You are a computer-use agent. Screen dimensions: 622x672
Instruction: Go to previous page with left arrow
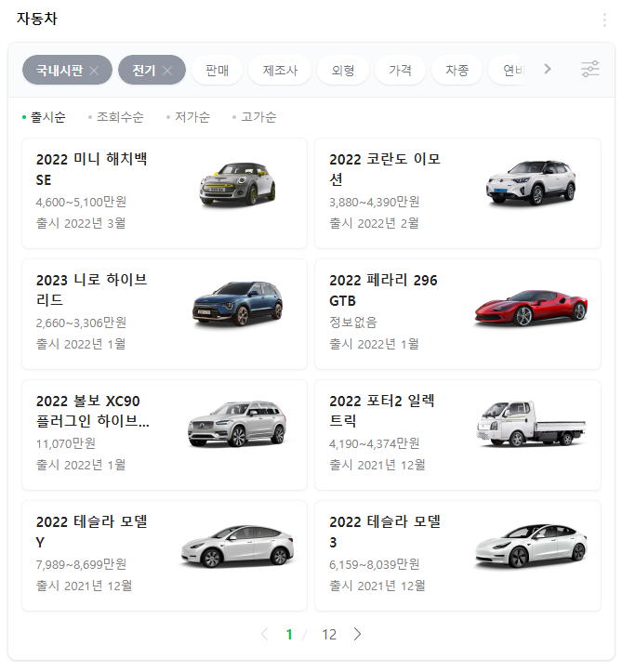(x=264, y=634)
